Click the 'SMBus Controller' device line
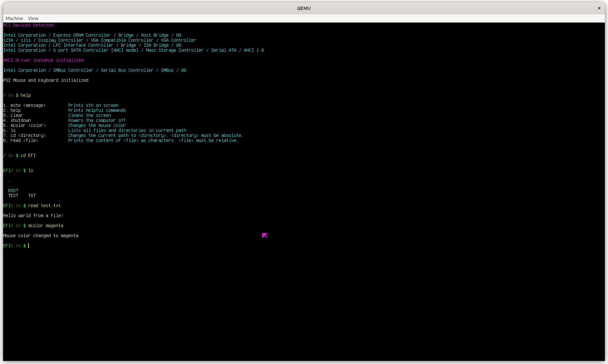Image resolution: width=608 pixels, height=364 pixels. [95, 70]
